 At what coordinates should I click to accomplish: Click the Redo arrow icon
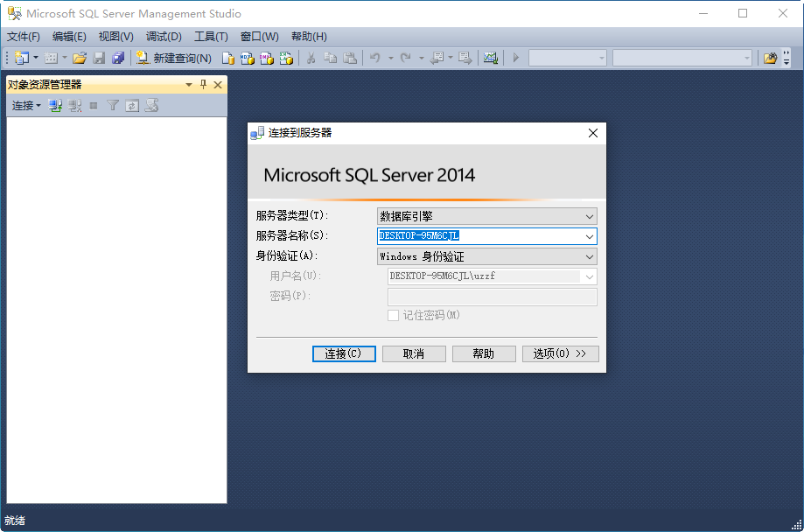click(x=406, y=58)
